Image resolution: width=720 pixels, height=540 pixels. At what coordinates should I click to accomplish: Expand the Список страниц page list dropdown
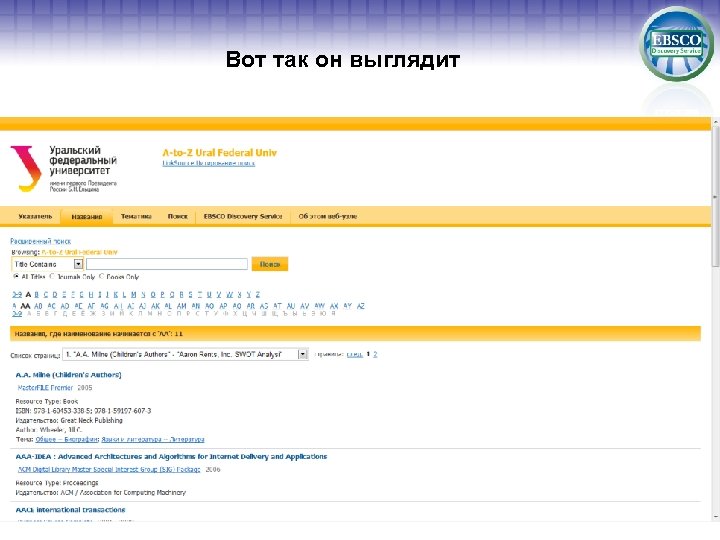tap(303, 354)
